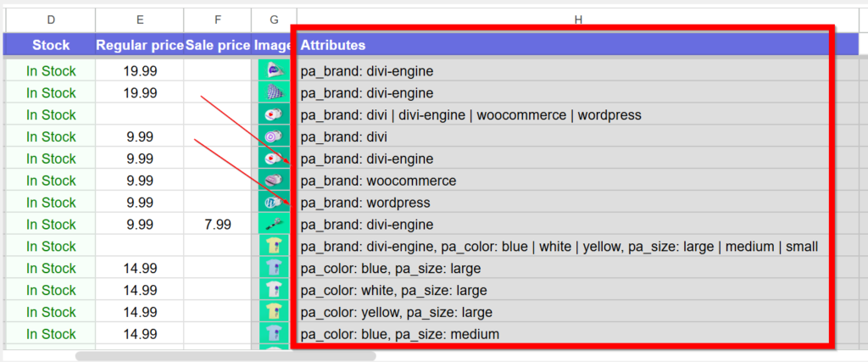Select column G header letter
Image resolution: width=868 pixels, height=362 pixels.
coord(274,20)
